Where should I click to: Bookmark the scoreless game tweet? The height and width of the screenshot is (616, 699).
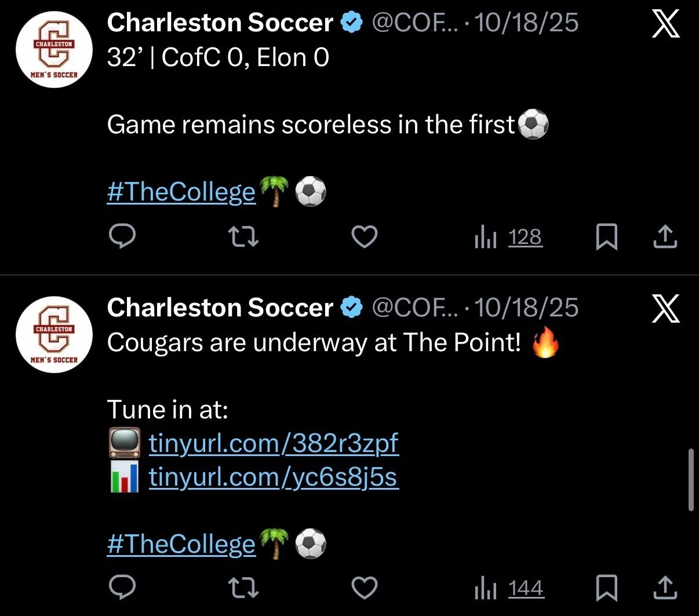coord(606,238)
